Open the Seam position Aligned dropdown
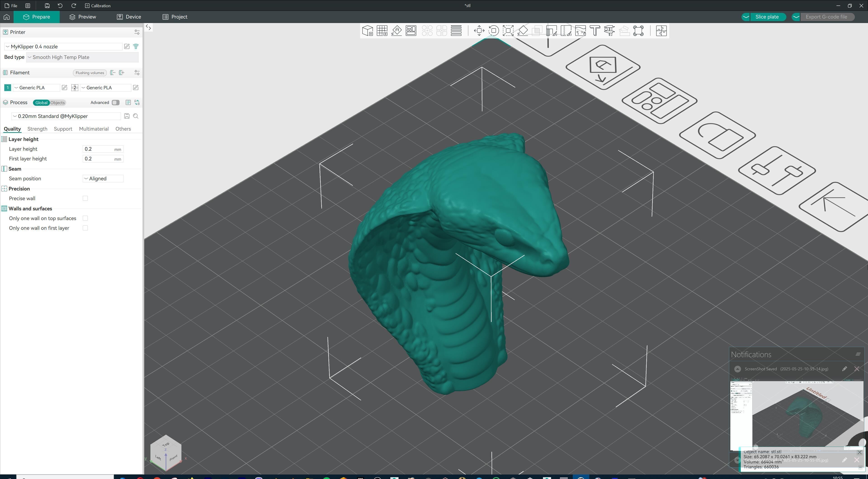868x479 pixels. tap(103, 178)
